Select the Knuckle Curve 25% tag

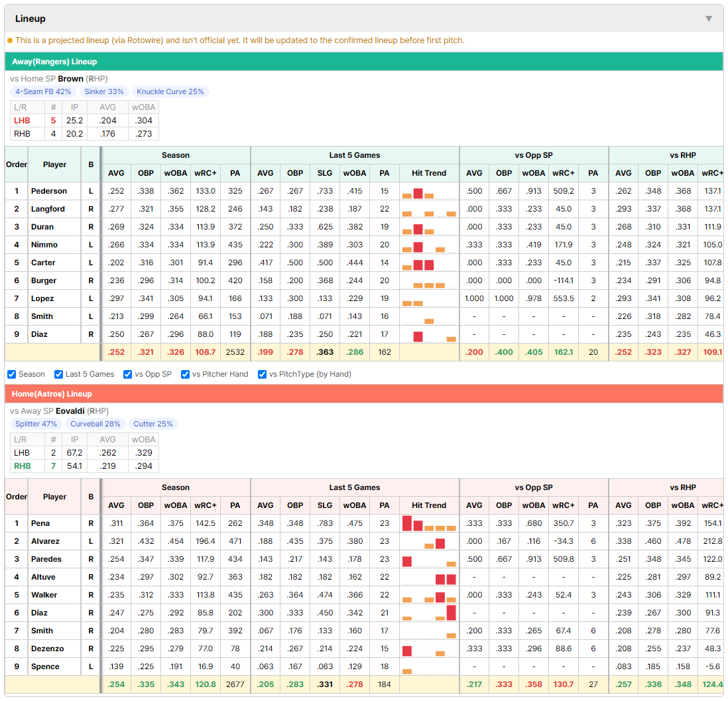click(170, 92)
